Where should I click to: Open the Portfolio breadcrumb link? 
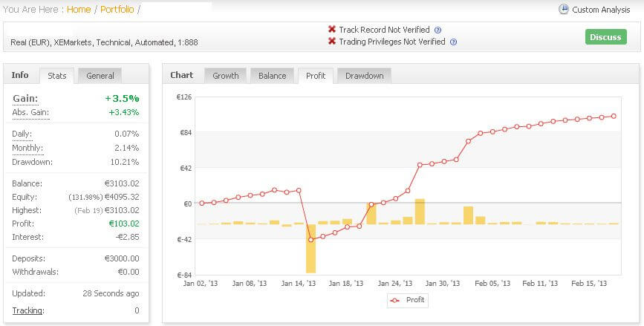(117, 10)
